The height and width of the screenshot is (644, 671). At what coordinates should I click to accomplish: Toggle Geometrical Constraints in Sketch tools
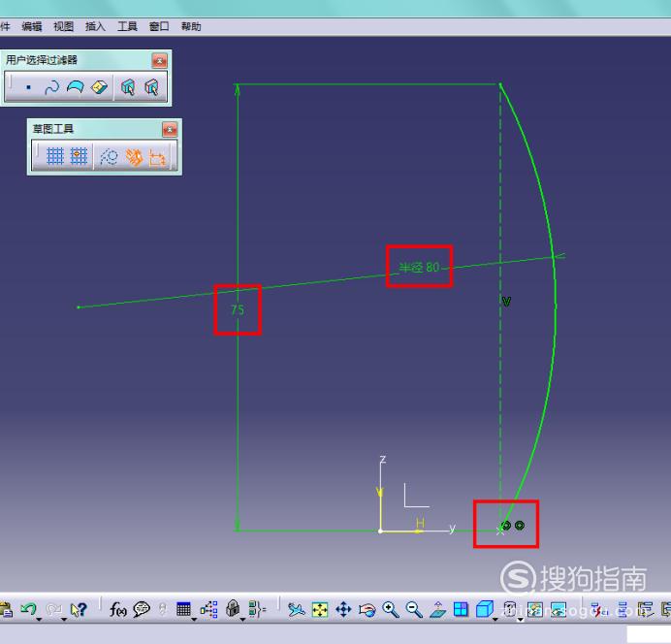pyautogui.click(x=134, y=157)
